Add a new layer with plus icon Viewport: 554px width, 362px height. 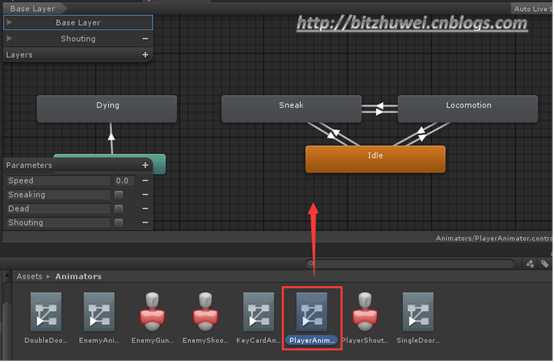tap(145, 55)
